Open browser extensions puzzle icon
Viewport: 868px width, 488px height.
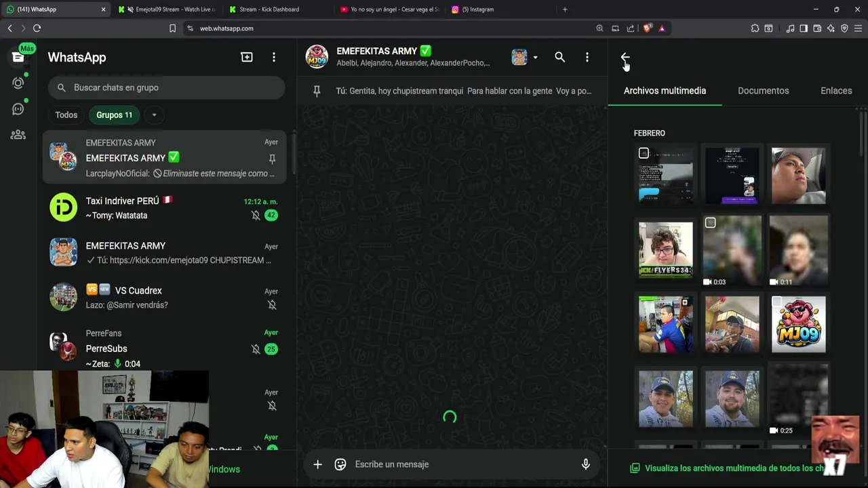tap(755, 28)
